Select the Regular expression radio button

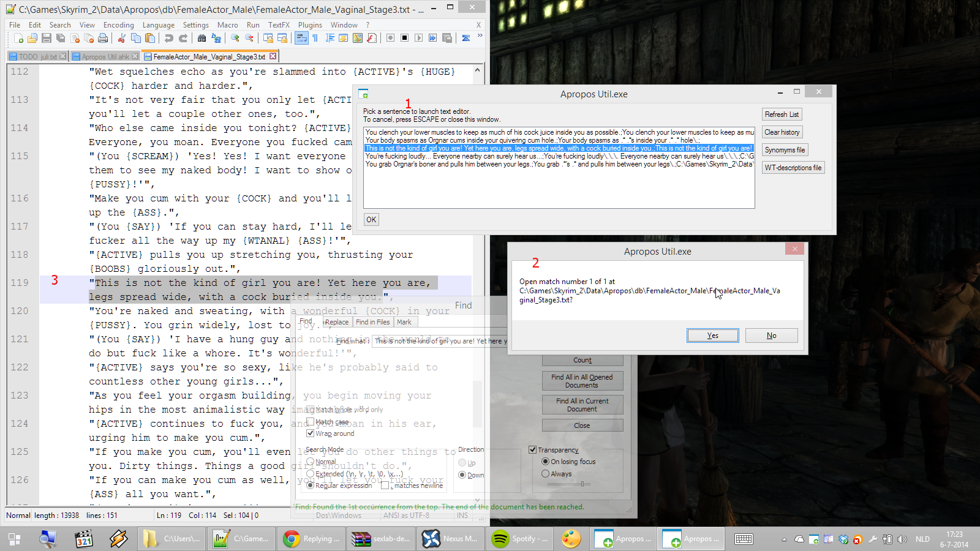click(311, 485)
